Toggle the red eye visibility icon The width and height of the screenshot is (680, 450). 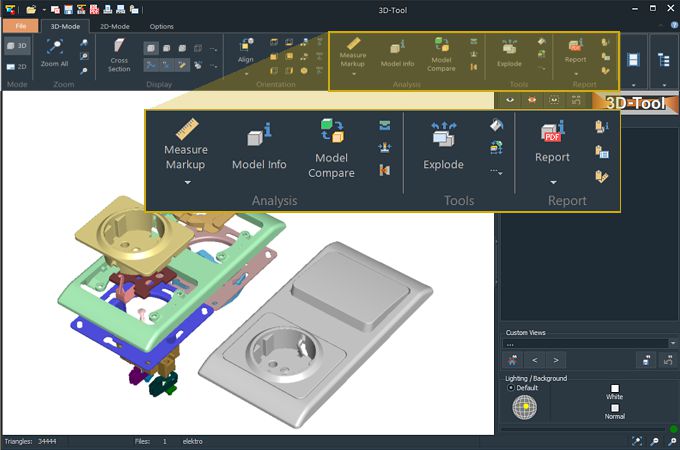click(x=532, y=100)
